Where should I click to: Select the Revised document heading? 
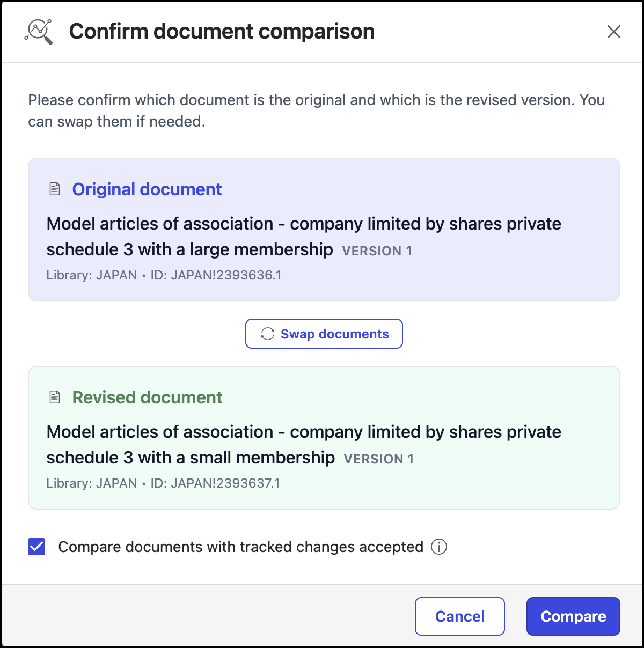tap(147, 397)
